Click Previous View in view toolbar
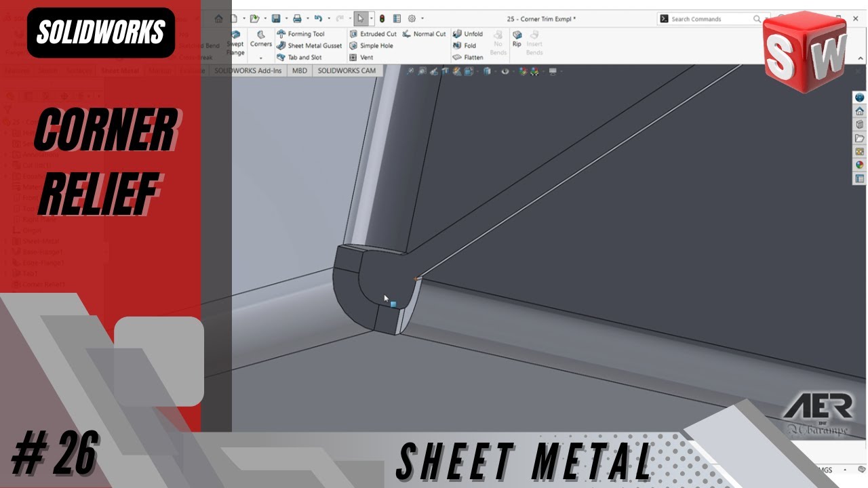The image size is (868, 488). (x=434, y=71)
